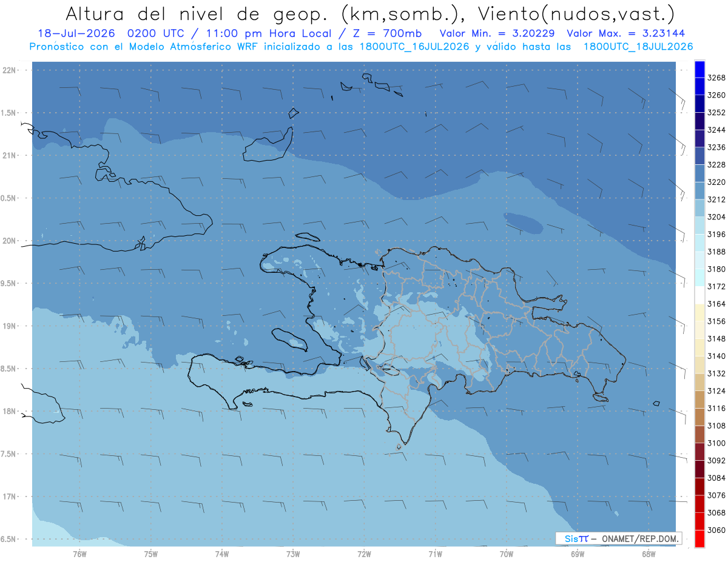Click the main title 'Altura del nivel de geop.'
This screenshot has height=562, width=728.
pos(197,13)
